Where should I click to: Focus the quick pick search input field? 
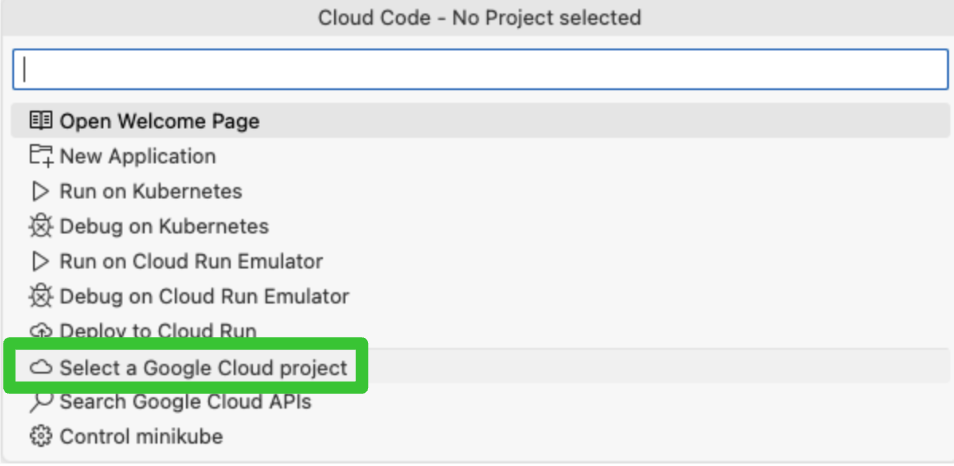coord(480,69)
